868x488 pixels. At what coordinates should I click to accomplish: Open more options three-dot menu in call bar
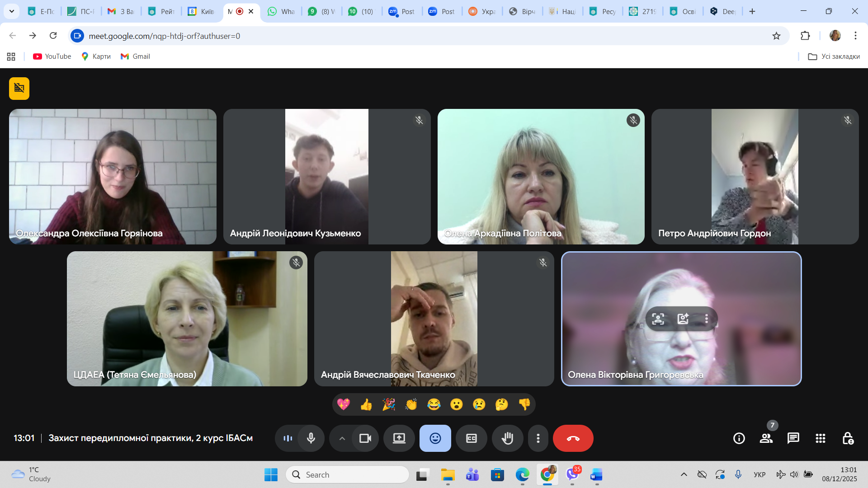click(538, 438)
